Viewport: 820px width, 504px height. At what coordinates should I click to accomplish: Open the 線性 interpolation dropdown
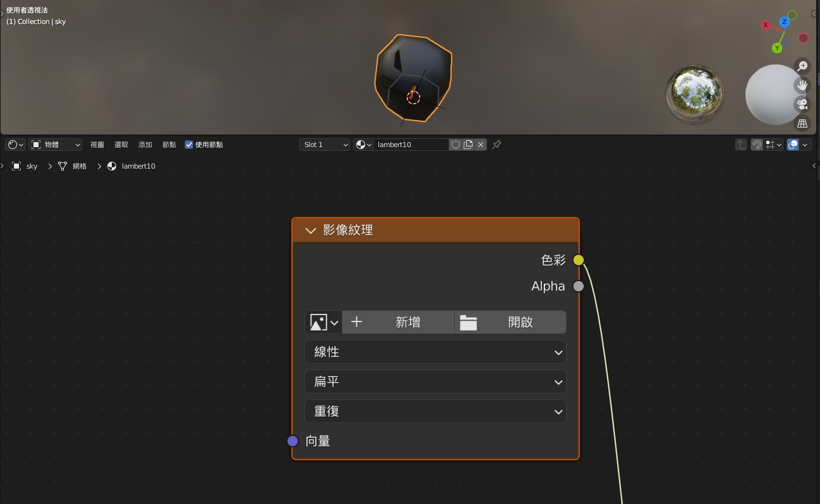click(x=435, y=352)
